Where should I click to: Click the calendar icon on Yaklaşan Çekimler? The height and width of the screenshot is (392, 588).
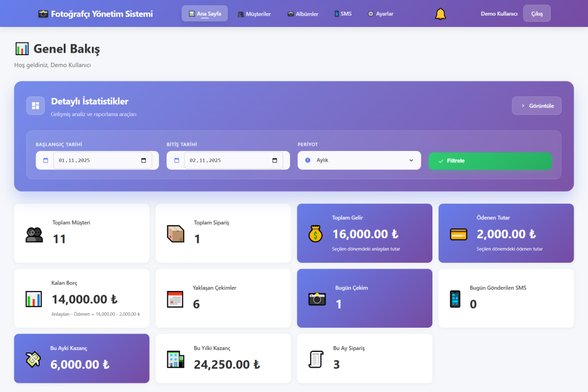tap(175, 298)
